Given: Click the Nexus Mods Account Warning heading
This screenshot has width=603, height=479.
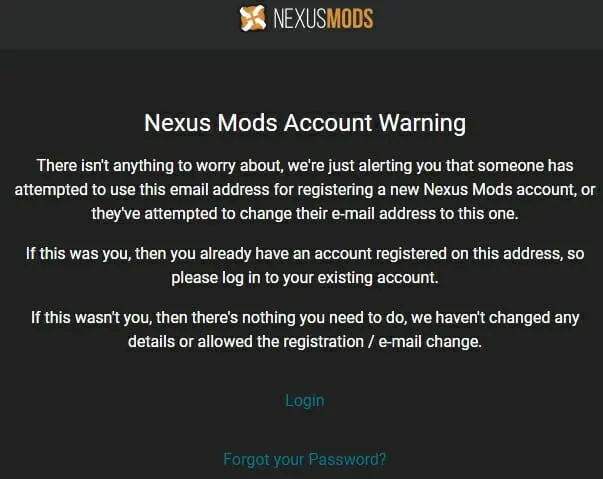Looking at the screenshot, I should 305,123.
